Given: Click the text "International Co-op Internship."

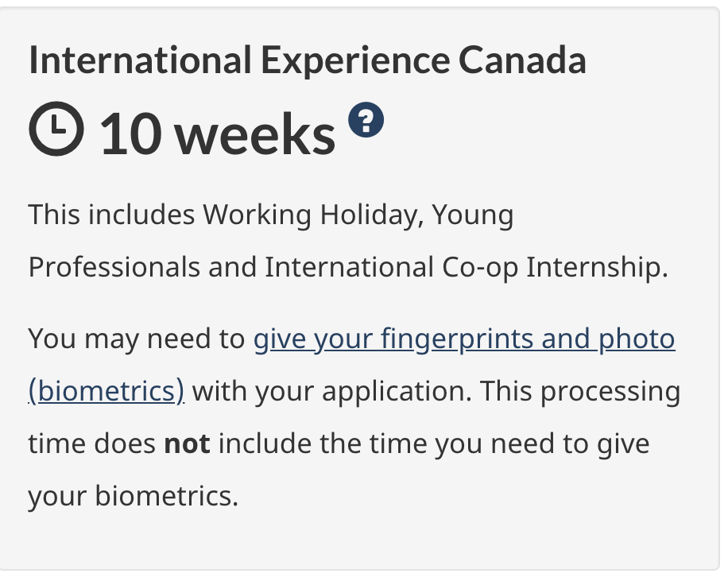Looking at the screenshot, I should 467,267.
